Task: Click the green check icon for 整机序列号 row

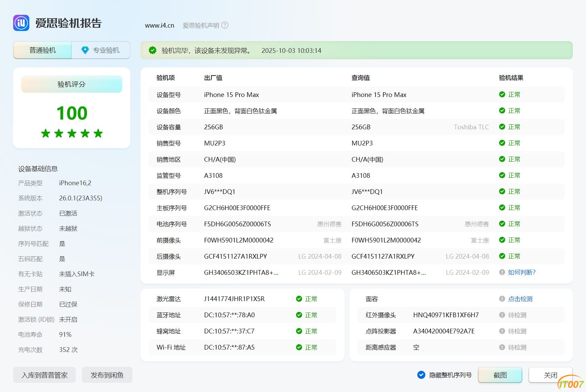Action: (502, 192)
